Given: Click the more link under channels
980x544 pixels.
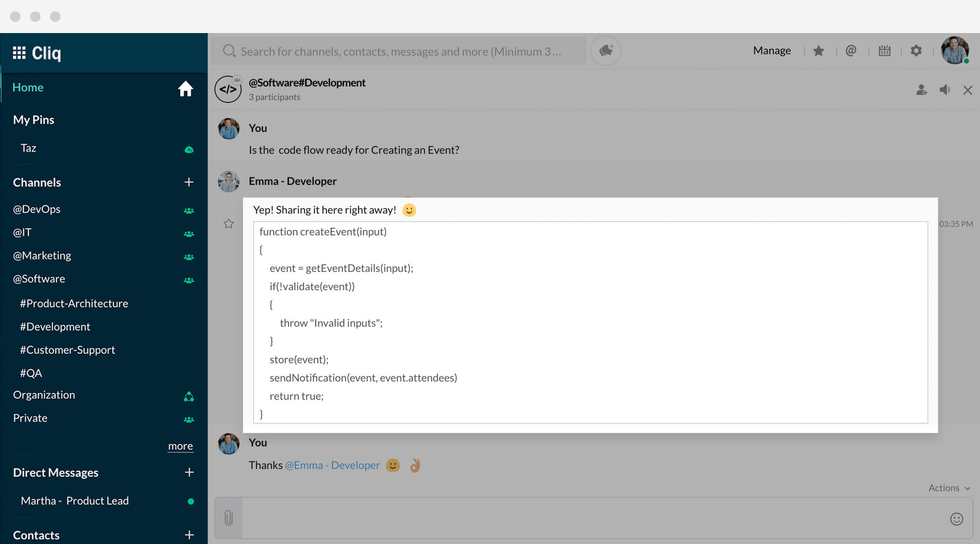Looking at the screenshot, I should (x=180, y=446).
